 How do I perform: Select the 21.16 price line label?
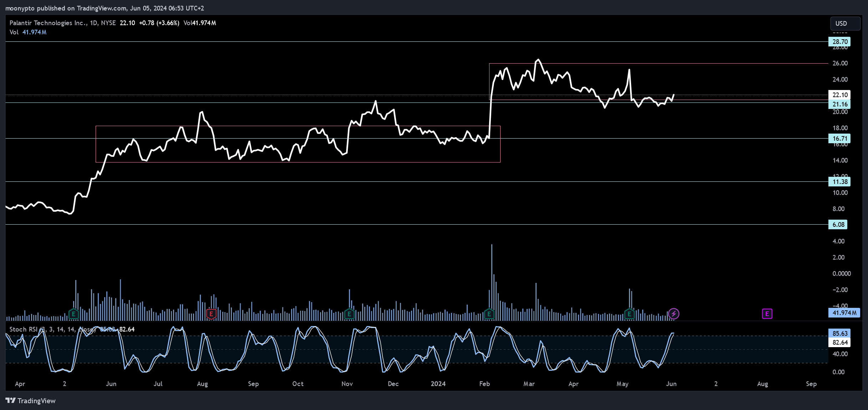[840, 104]
